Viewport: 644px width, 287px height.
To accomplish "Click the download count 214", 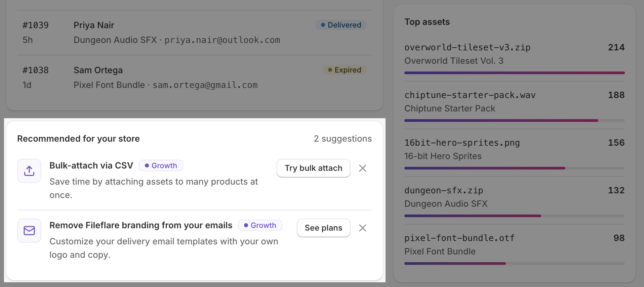I will tap(616, 47).
